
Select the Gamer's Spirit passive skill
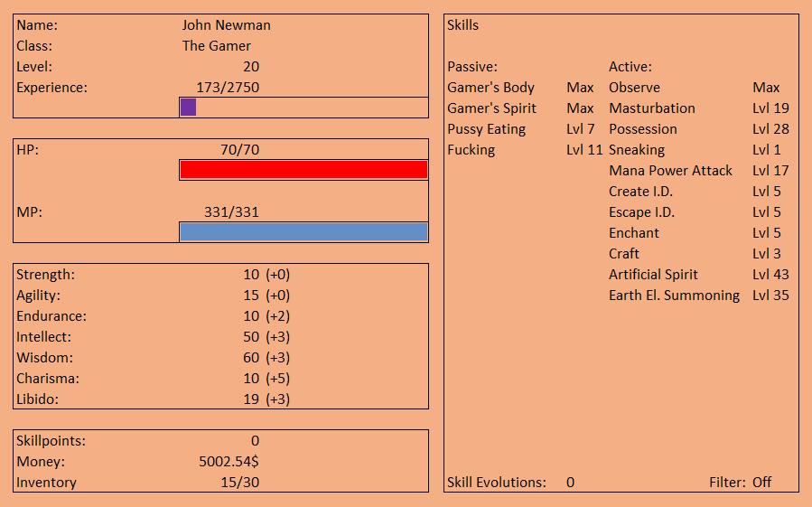[491, 108]
